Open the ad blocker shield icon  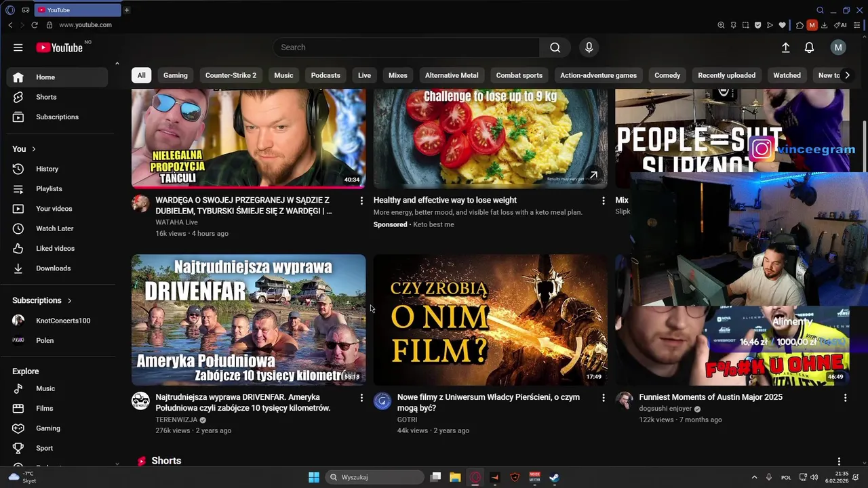(x=757, y=25)
